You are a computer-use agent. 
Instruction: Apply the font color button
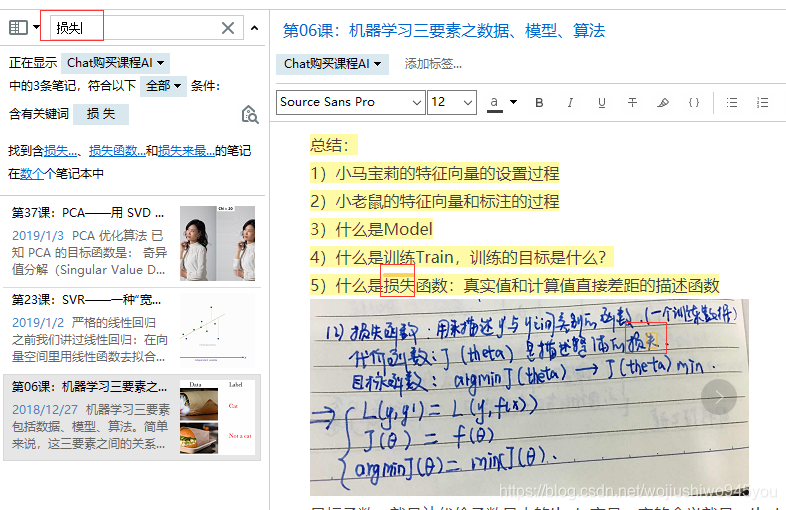tap(494, 103)
